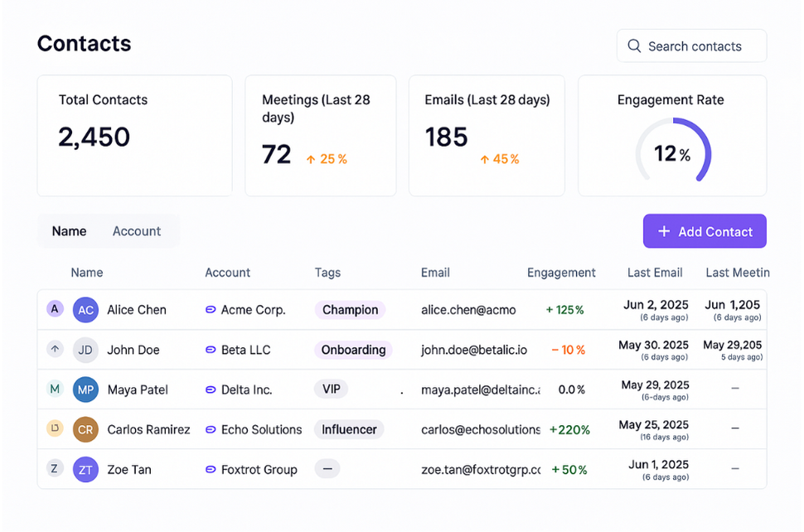The height and width of the screenshot is (532, 804).
Task: Sort by the Engagement column header
Action: [561, 273]
